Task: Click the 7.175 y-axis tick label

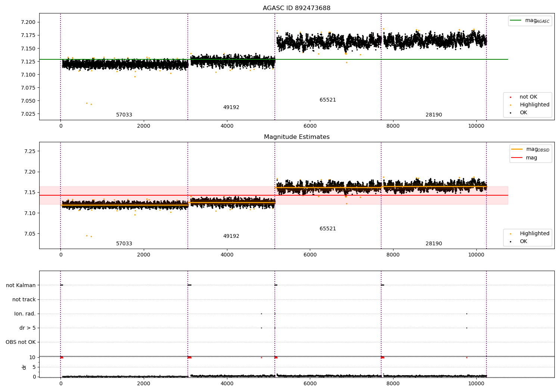Action: coord(28,35)
